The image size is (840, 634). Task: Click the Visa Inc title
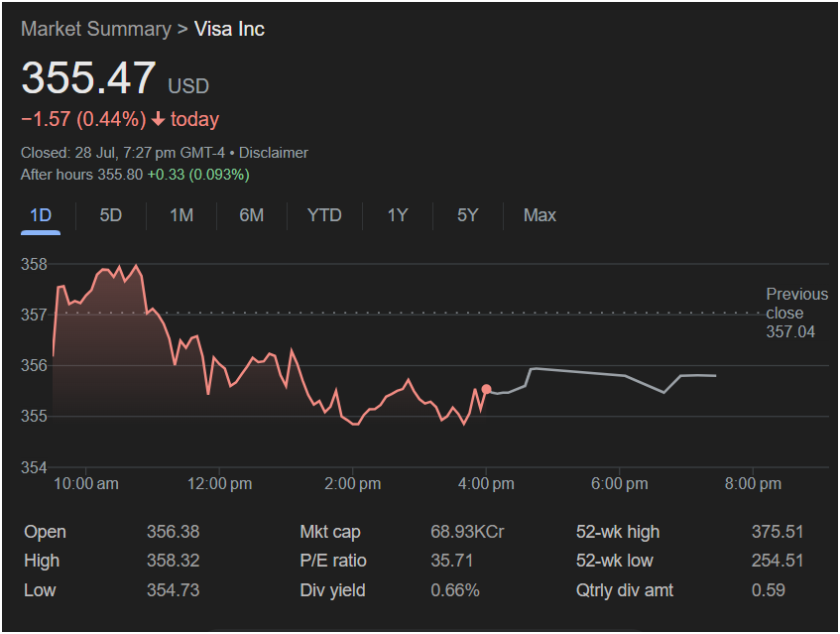229,29
